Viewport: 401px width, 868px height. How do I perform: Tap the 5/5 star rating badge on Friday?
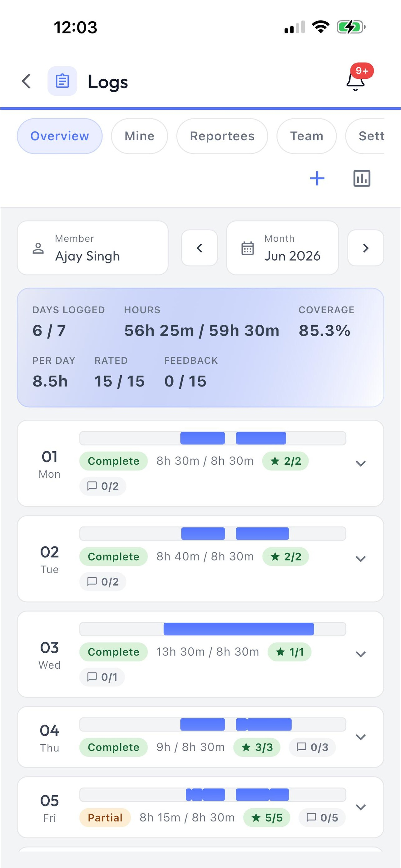pyautogui.click(x=267, y=817)
